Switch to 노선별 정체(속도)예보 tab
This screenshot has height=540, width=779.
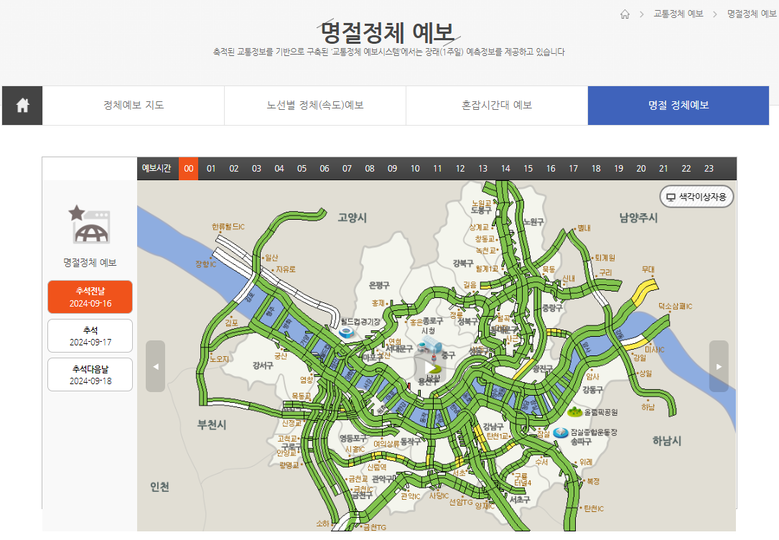[315, 105]
